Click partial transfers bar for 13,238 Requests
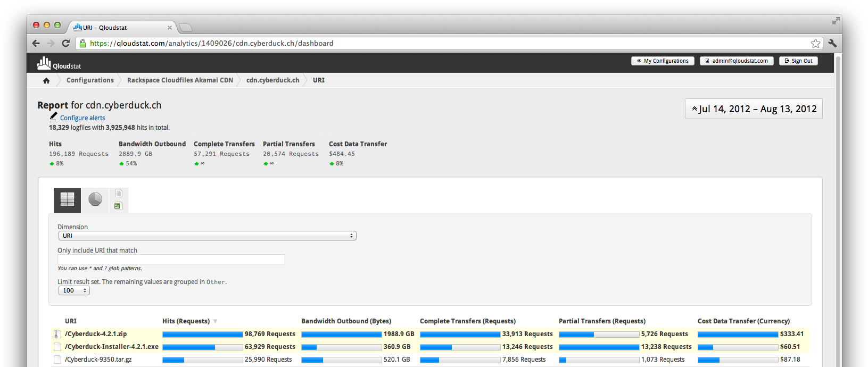 (599, 347)
